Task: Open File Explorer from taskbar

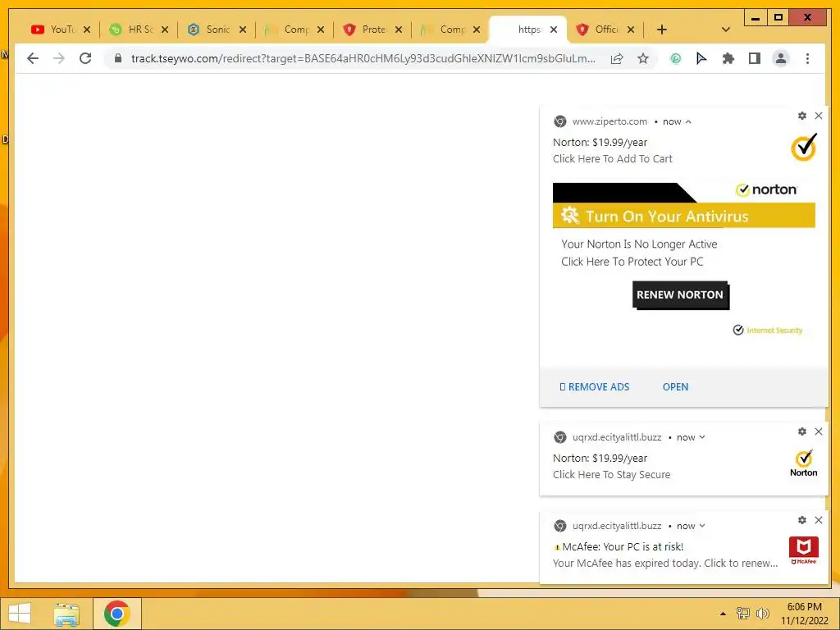Action: (x=66, y=614)
